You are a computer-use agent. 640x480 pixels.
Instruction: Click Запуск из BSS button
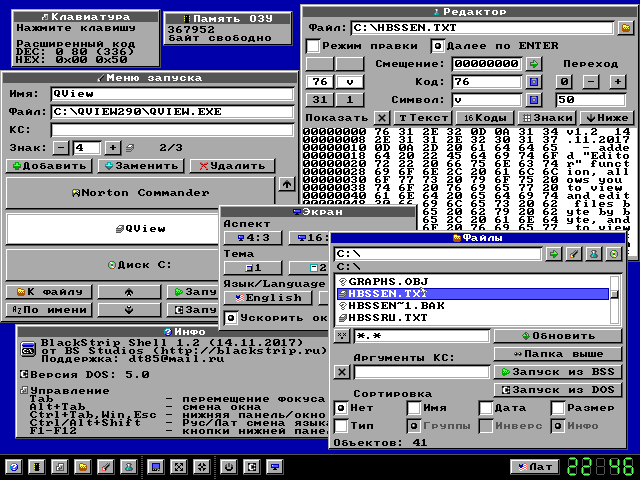558,372
